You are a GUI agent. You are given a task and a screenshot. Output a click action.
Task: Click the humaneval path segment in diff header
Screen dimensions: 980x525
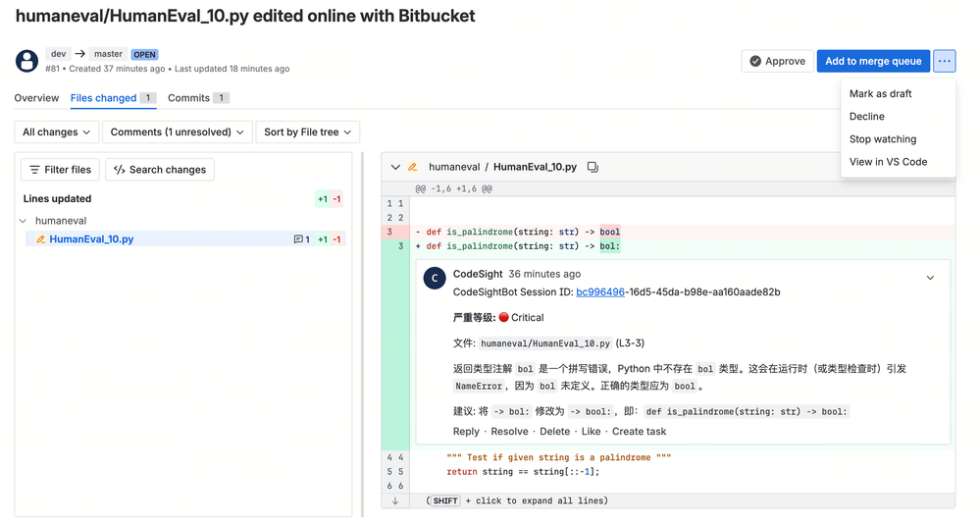[x=454, y=167]
